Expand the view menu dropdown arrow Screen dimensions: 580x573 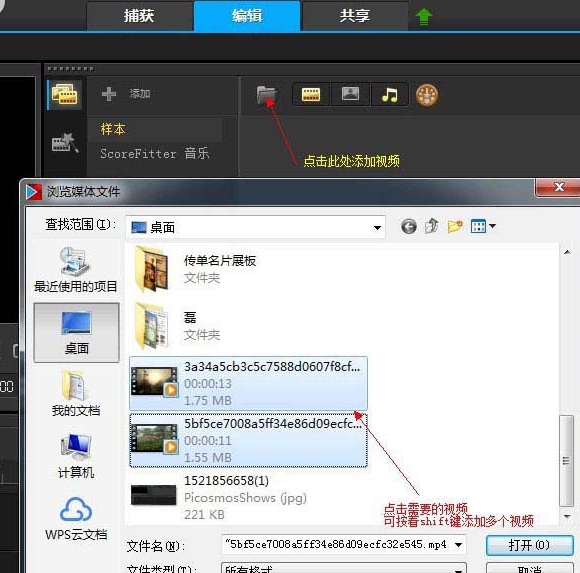click(492, 225)
